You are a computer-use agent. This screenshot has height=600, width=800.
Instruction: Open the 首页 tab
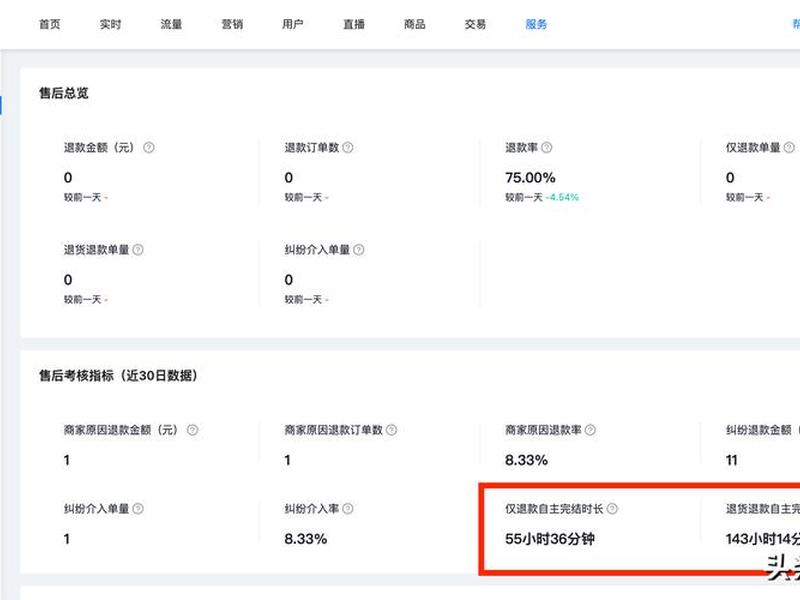(49, 24)
